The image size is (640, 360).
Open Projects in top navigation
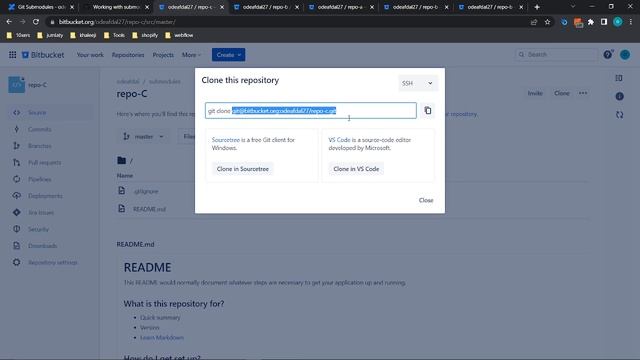point(163,55)
